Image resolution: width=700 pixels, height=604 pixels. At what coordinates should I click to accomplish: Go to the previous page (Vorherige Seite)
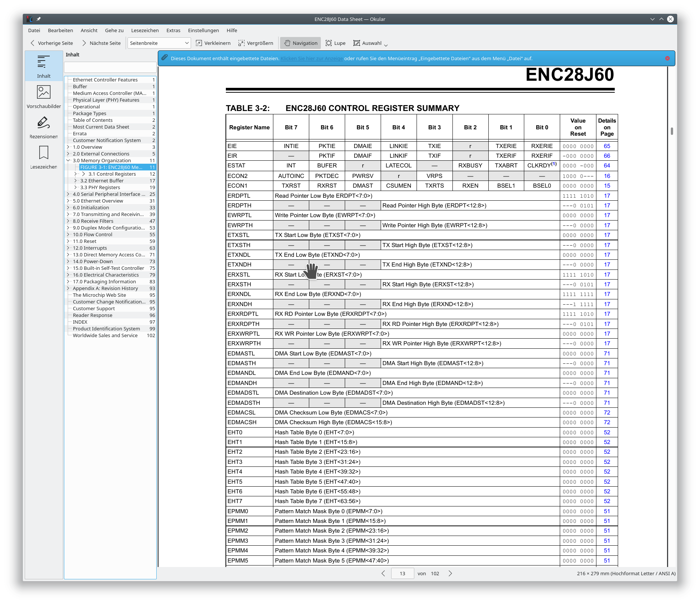[52, 43]
